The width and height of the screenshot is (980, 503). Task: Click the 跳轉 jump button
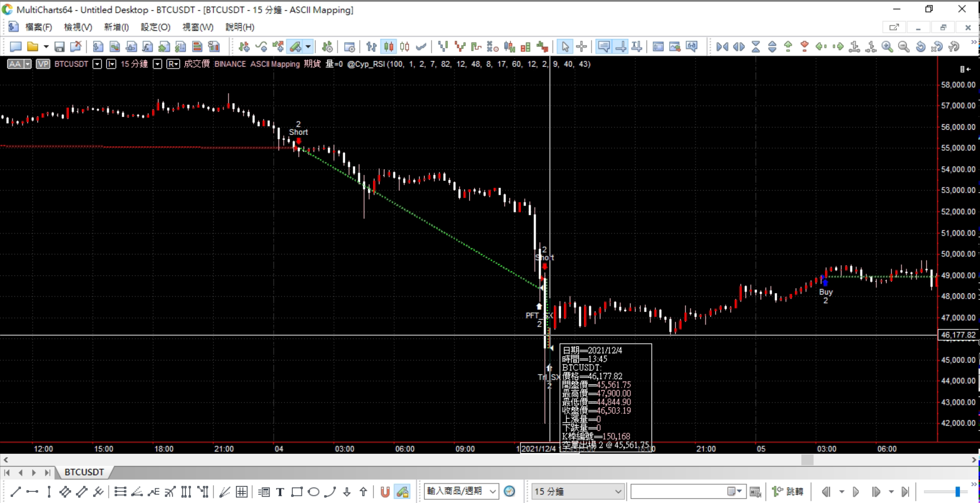[x=789, y=492]
